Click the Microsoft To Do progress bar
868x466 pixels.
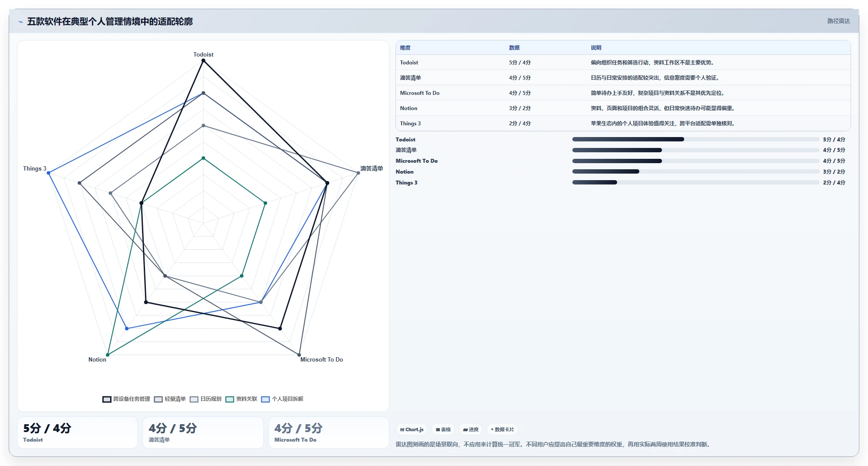[x=696, y=161]
